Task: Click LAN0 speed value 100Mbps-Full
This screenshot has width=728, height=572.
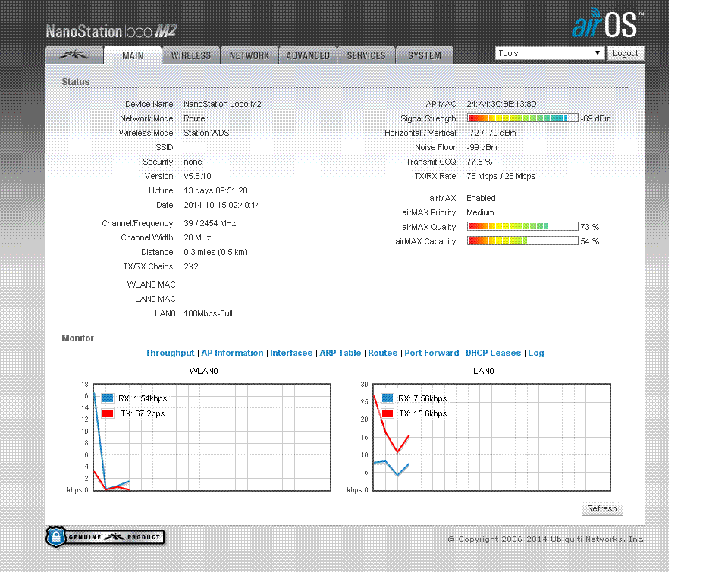Action: coord(208,313)
